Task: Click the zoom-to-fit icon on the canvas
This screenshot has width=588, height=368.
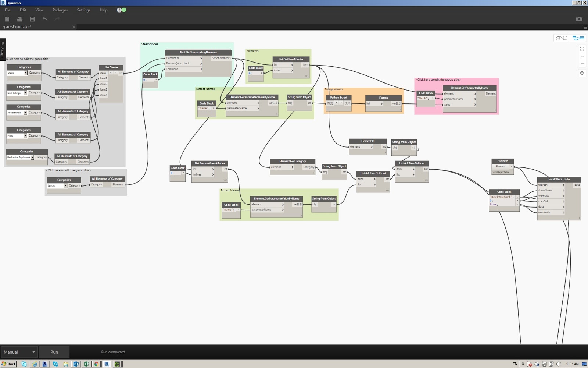Action: [582, 48]
